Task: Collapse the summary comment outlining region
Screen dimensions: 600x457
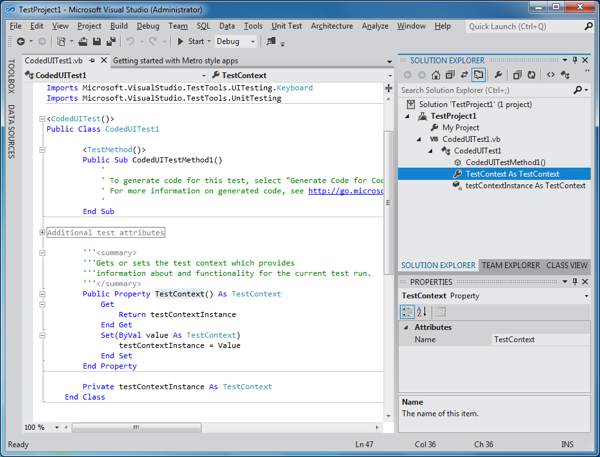Action: tap(42, 253)
